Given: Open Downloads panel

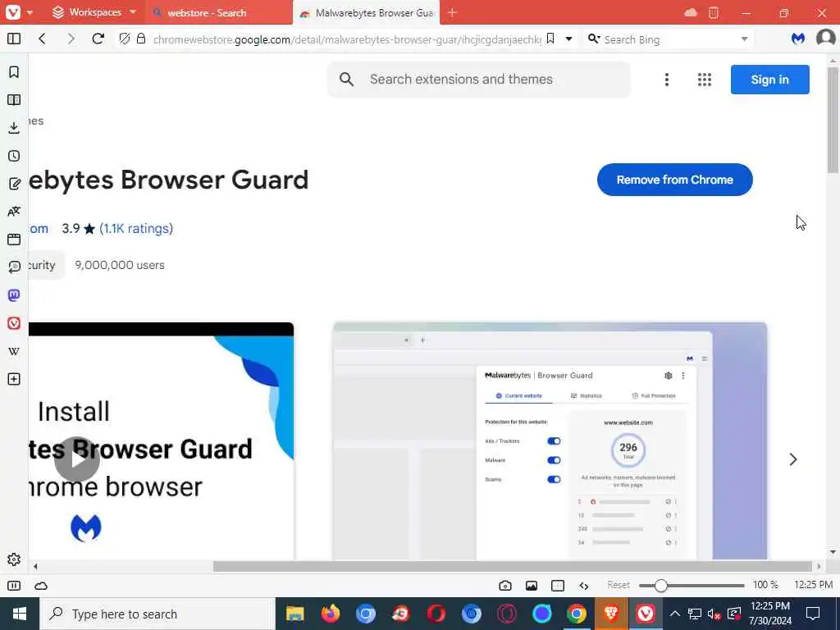Looking at the screenshot, I should point(14,127).
